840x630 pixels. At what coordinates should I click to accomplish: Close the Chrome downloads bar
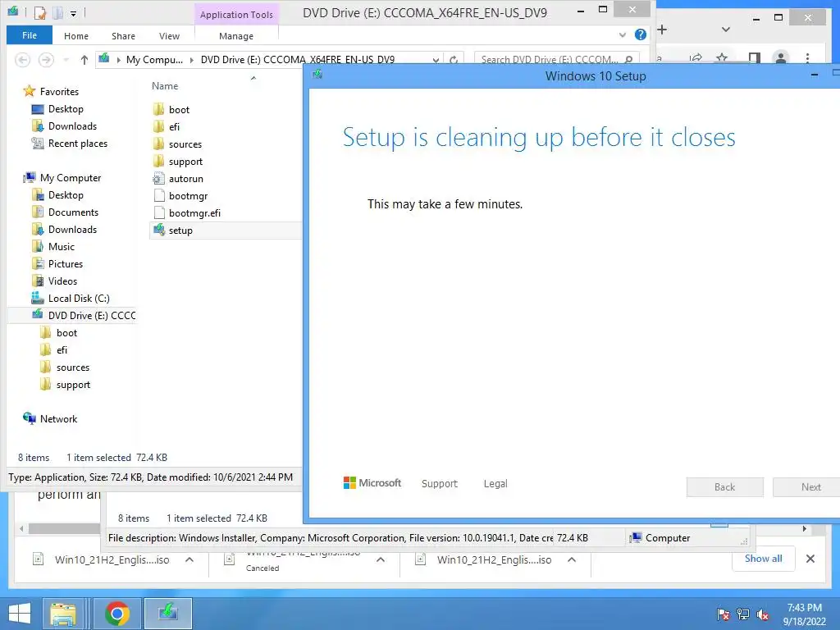click(x=810, y=559)
